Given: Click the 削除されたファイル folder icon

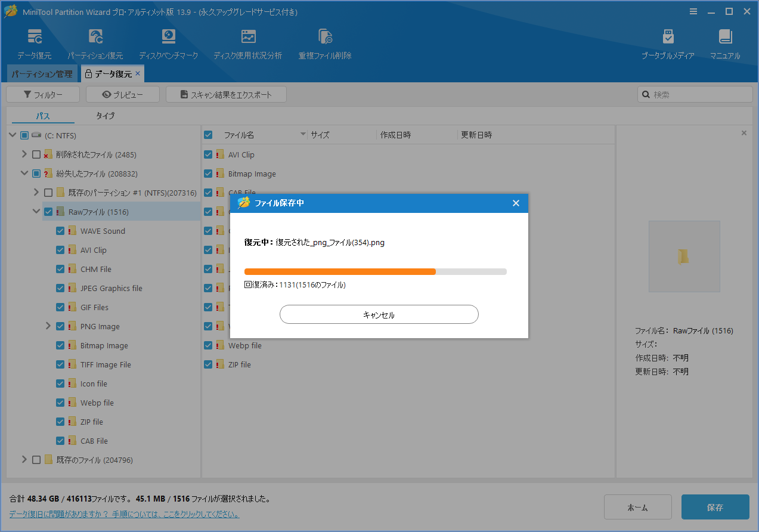Looking at the screenshot, I should [x=48, y=154].
